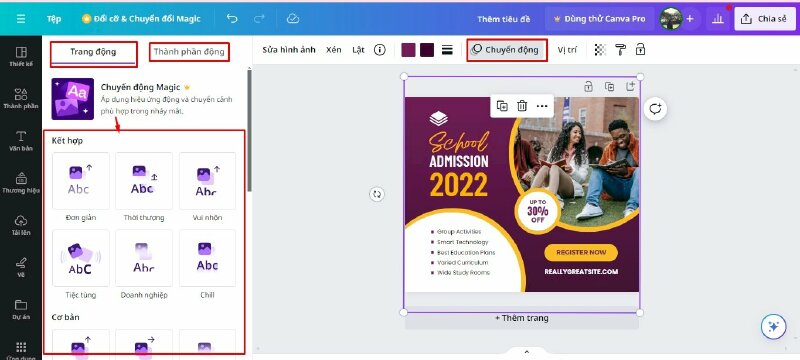Toggle page lock icon above canvas
This screenshot has width=800, height=360.
coord(588,86)
